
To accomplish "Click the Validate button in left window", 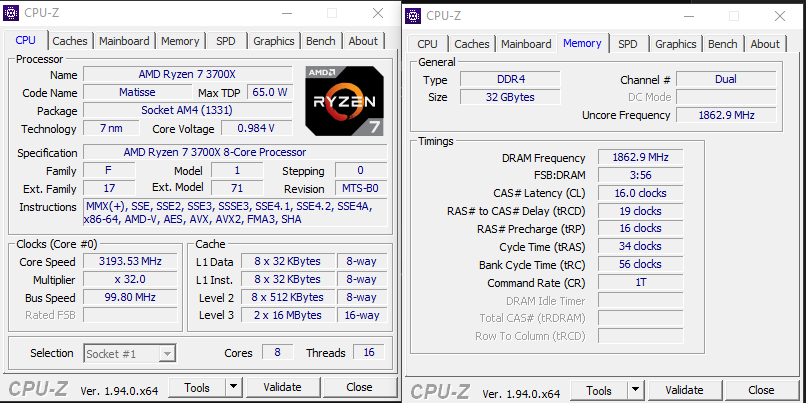I will (x=282, y=387).
